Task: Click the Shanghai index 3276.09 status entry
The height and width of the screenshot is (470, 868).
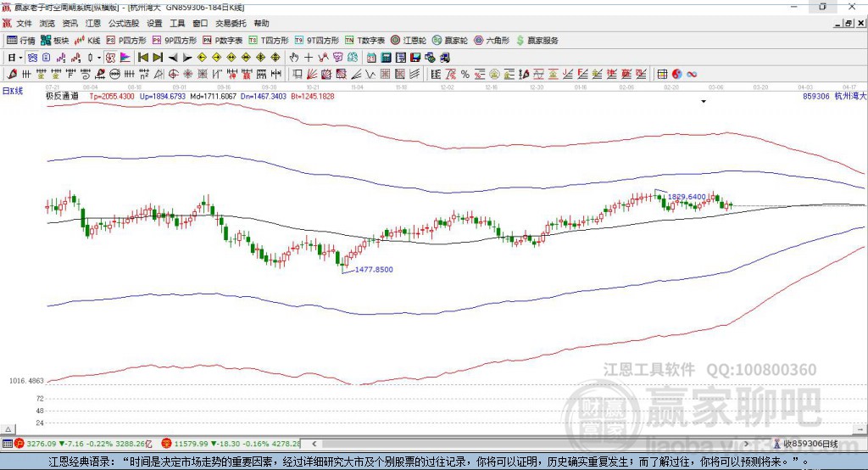Action: coord(83,444)
